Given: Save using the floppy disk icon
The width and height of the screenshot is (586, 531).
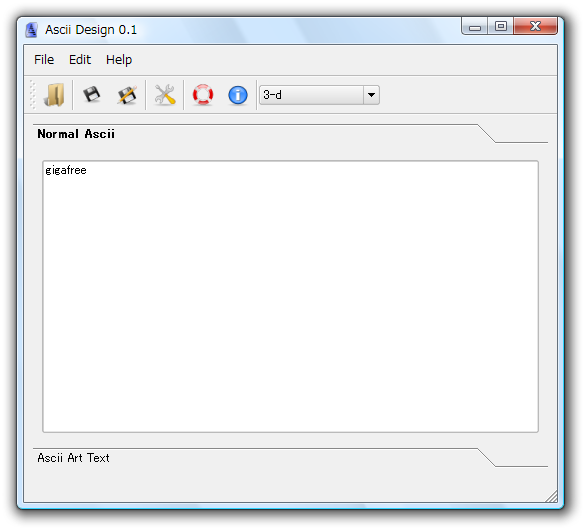Looking at the screenshot, I should click(92, 95).
